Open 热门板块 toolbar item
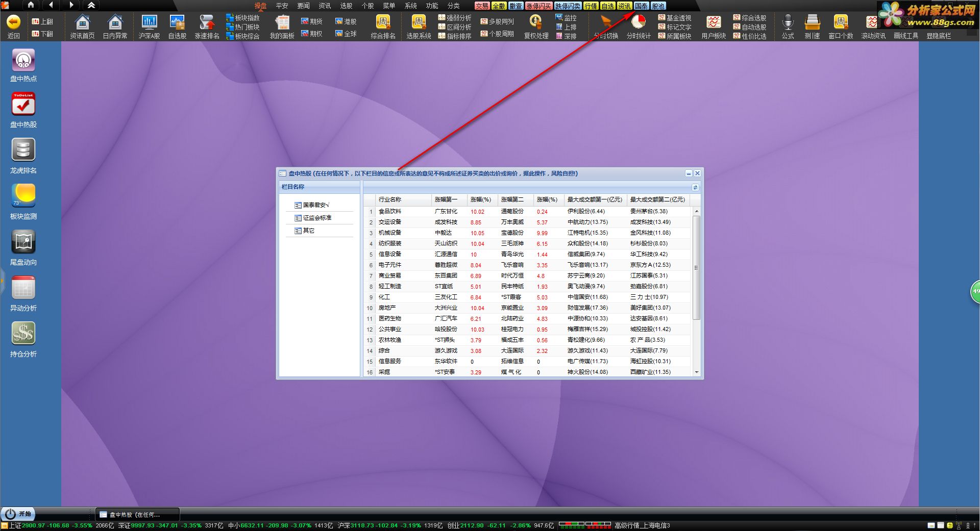The width and height of the screenshot is (980, 531). point(243,27)
